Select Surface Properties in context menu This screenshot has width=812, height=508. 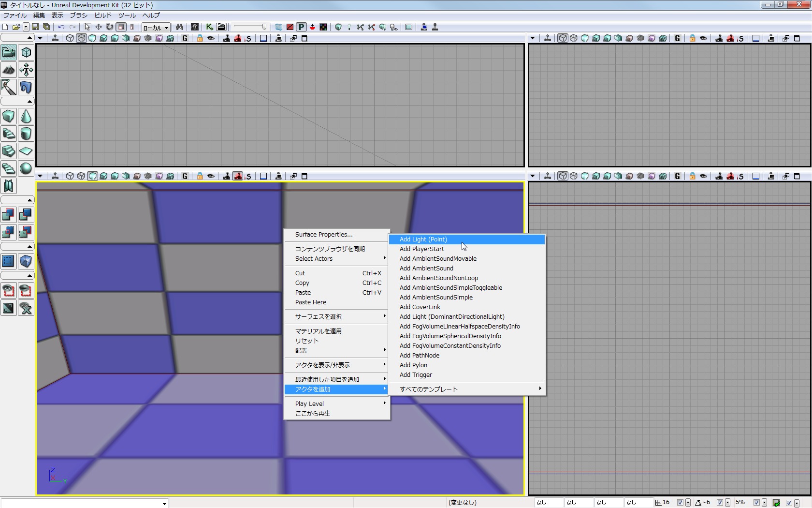click(x=324, y=235)
